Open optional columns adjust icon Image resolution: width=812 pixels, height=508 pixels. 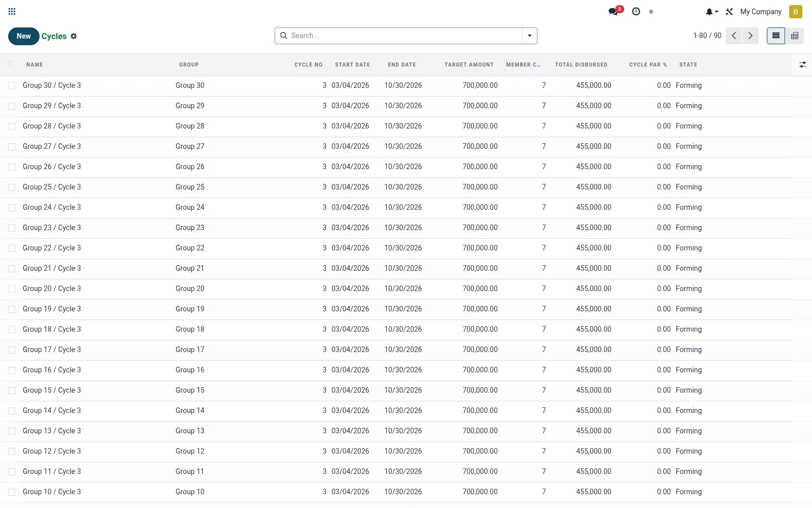(x=802, y=65)
